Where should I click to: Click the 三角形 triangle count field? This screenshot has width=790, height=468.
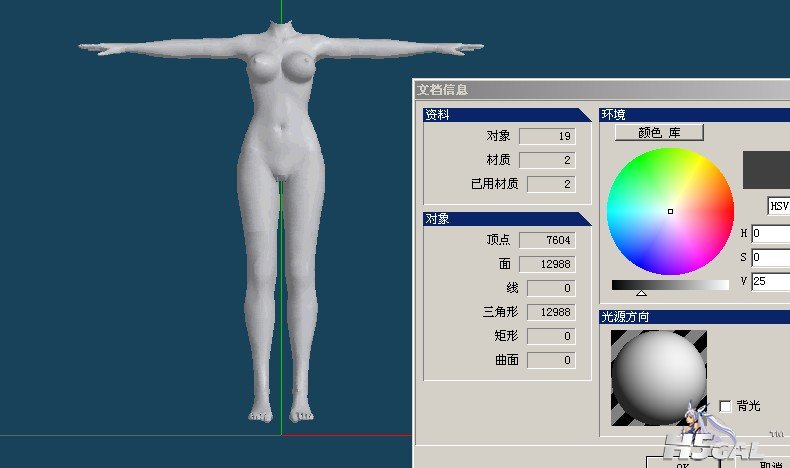pyautogui.click(x=551, y=312)
